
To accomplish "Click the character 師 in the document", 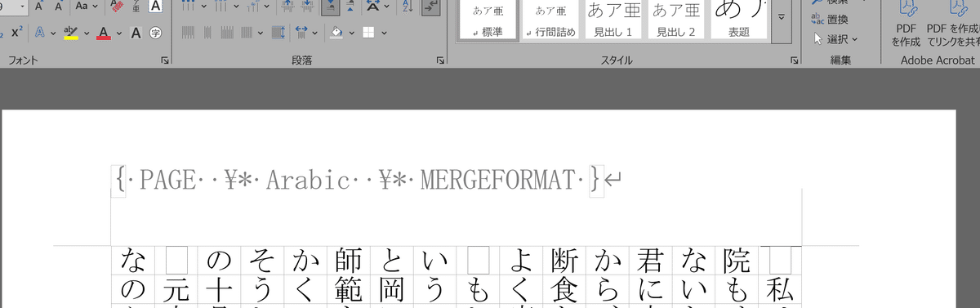I will (x=349, y=261).
